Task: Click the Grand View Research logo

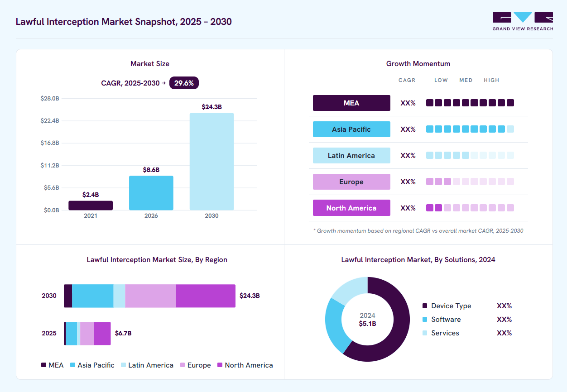Action: [523, 21]
